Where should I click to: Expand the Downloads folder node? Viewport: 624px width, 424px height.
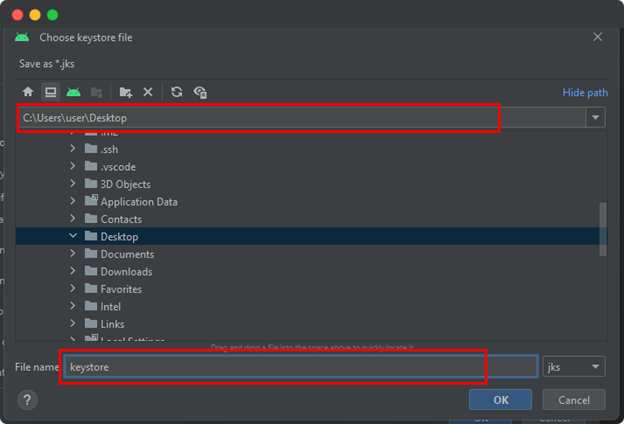(73, 272)
